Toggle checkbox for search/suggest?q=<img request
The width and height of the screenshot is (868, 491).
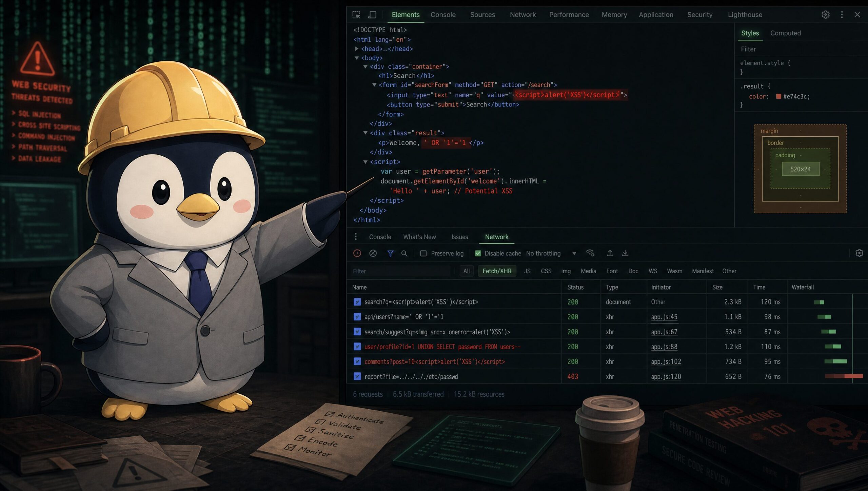coord(357,332)
